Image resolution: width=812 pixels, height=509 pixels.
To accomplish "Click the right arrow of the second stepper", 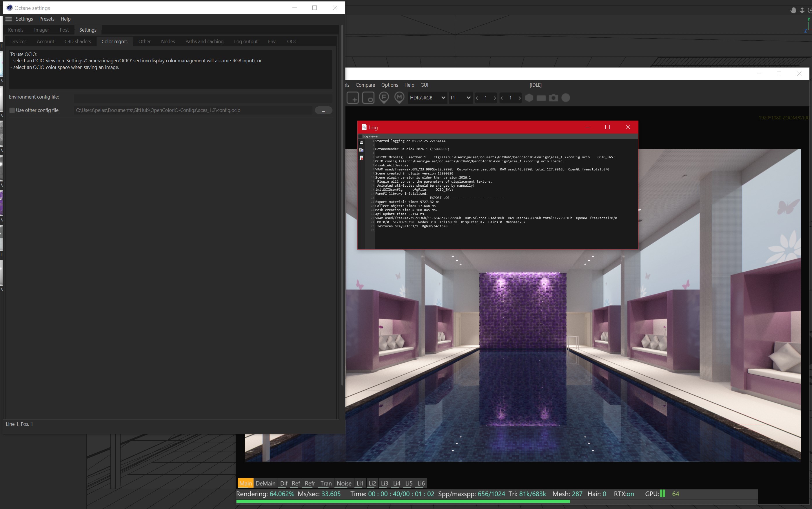I will [520, 98].
